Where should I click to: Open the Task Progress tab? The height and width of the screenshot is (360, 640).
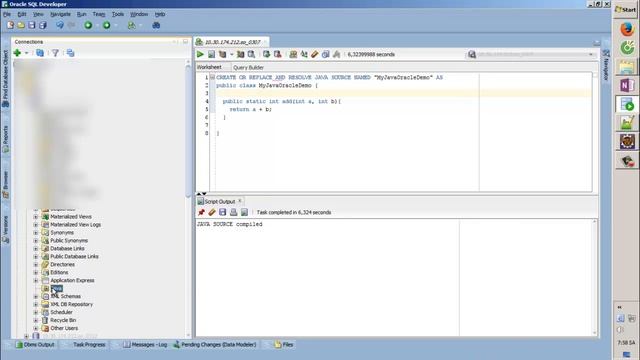(x=89, y=344)
